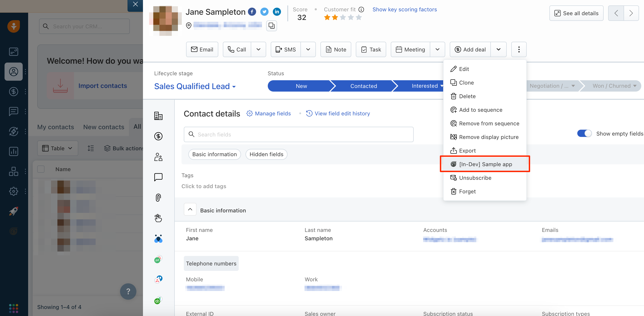Select Export from context menu
644x316 pixels.
[x=467, y=150]
